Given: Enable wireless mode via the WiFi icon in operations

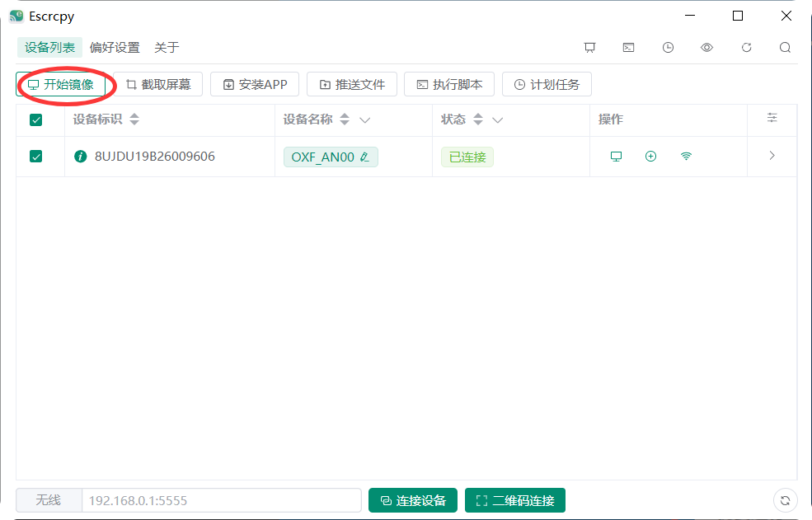Looking at the screenshot, I should (x=686, y=156).
